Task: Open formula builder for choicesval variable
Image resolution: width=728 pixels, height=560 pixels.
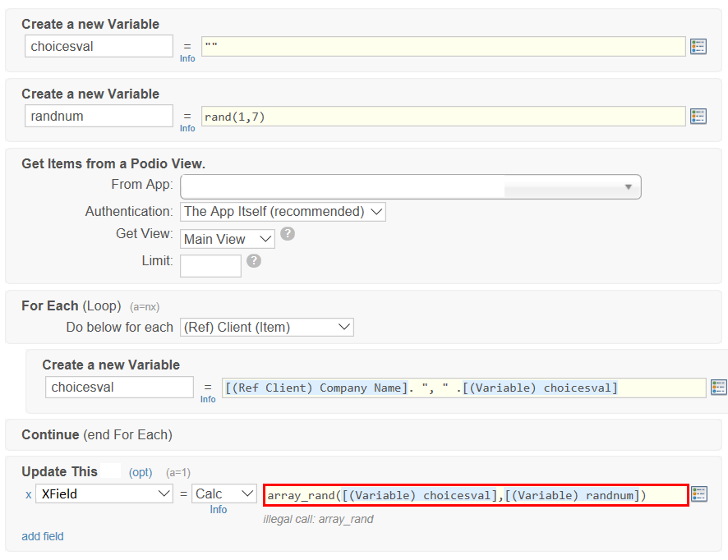Action: click(x=698, y=46)
